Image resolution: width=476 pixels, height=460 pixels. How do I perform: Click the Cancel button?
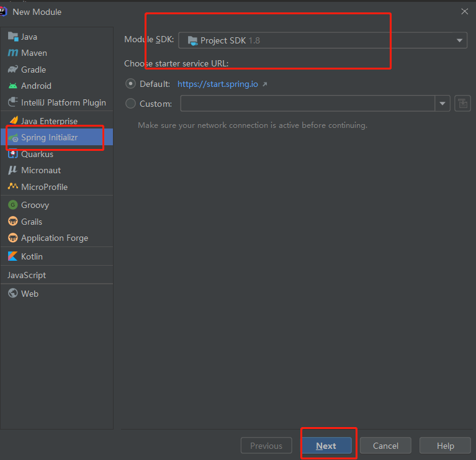[x=385, y=446]
